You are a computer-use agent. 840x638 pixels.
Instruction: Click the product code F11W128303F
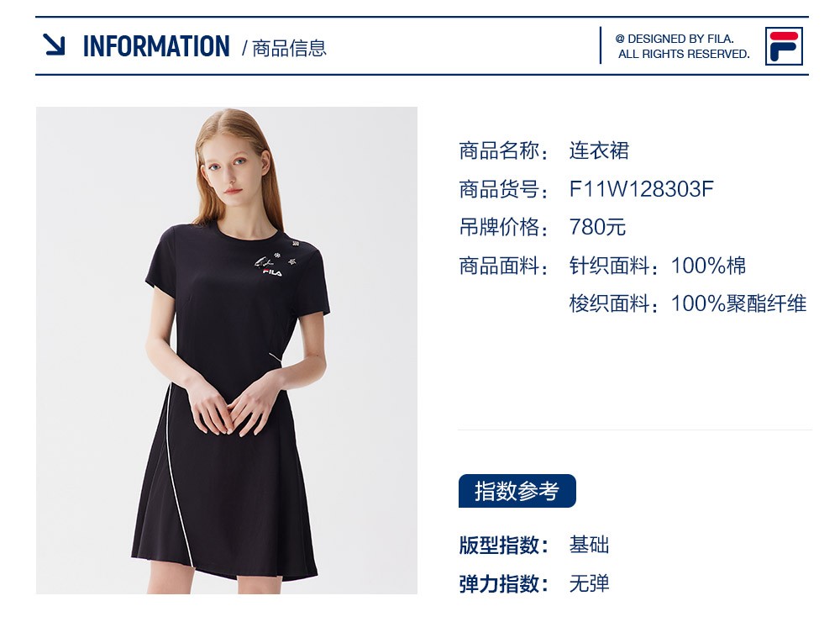[641, 189]
